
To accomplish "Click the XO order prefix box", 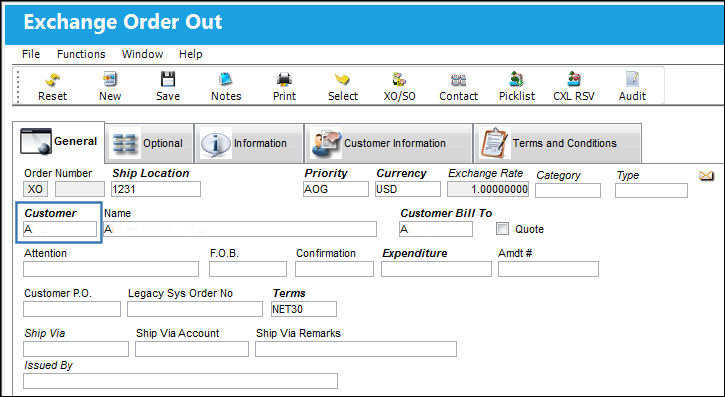I will [36, 189].
